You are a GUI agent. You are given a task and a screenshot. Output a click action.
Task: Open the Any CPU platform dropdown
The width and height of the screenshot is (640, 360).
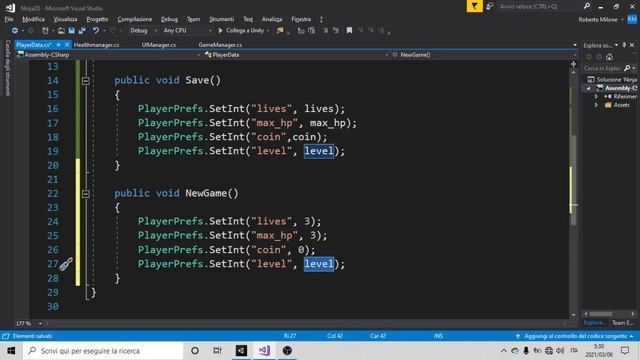click(187, 31)
